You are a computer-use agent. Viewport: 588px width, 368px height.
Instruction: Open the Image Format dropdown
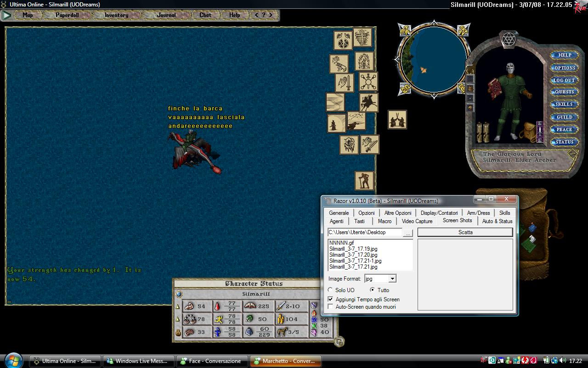392,279
